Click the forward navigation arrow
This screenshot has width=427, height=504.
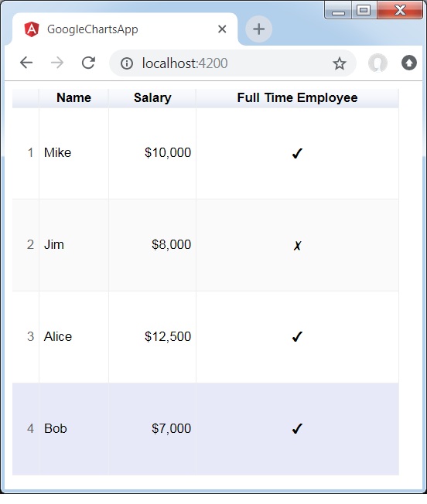pyautogui.click(x=57, y=63)
